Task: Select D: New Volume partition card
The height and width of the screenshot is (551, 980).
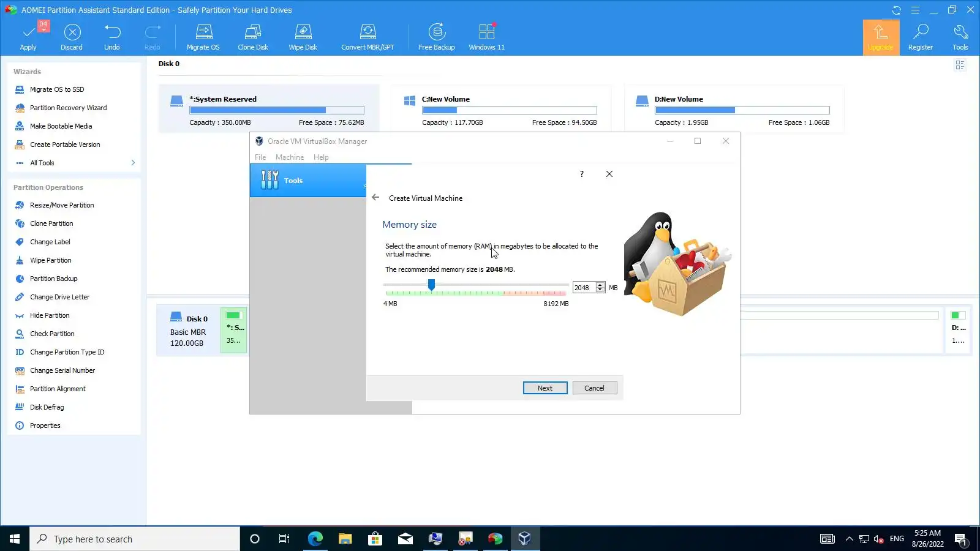Action: coord(734,108)
